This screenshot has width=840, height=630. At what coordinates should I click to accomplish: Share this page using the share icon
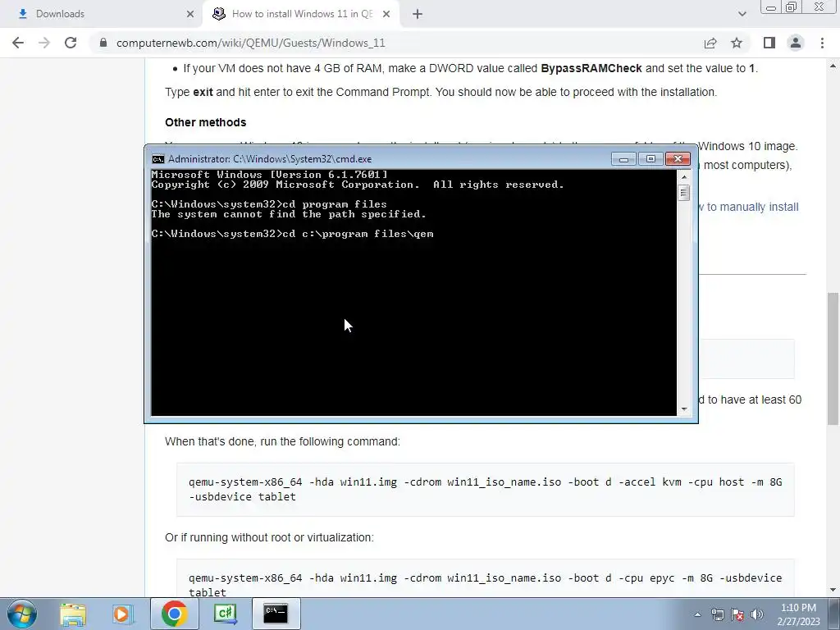(x=710, y=43)
